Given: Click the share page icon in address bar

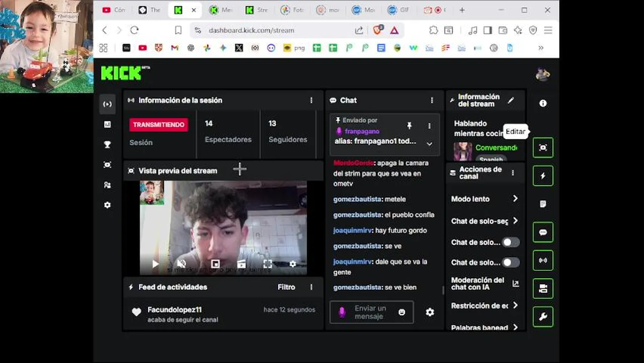Looking at the screenshot, I should pos(359,30).
